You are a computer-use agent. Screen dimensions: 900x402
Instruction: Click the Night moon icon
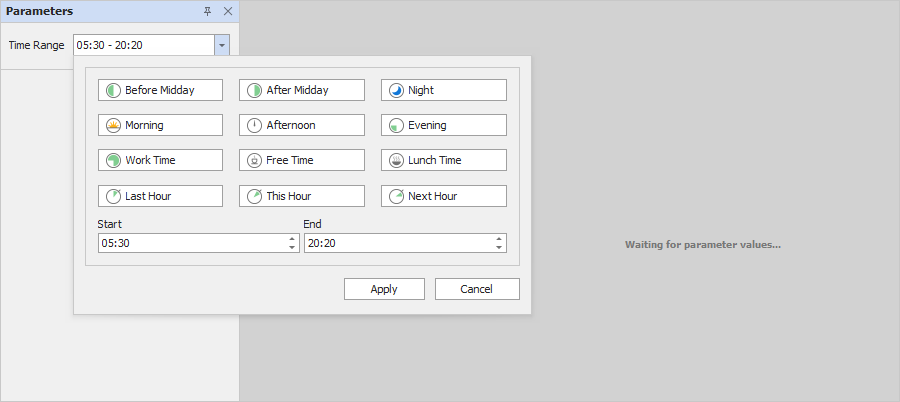(396, 90)
